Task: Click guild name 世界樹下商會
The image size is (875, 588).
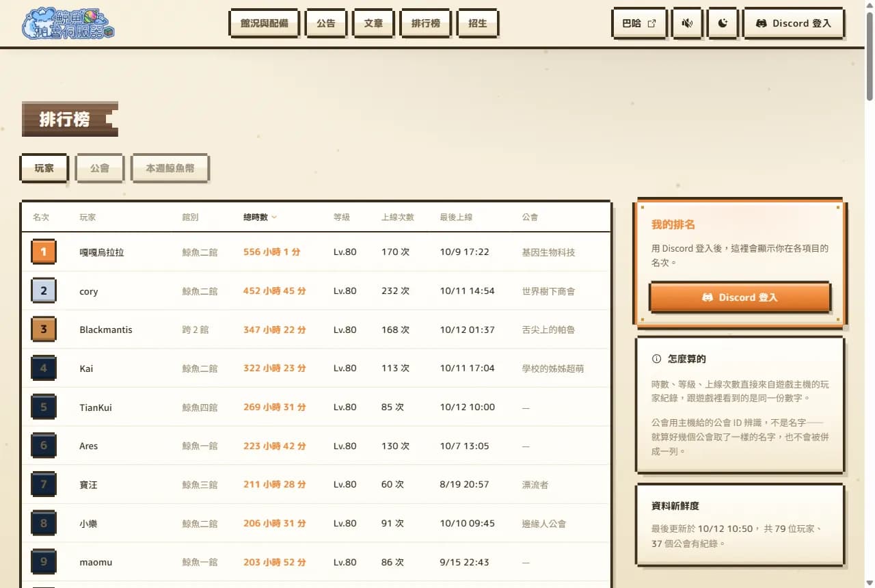Action: pyautogui.click(x=548, y=291)
